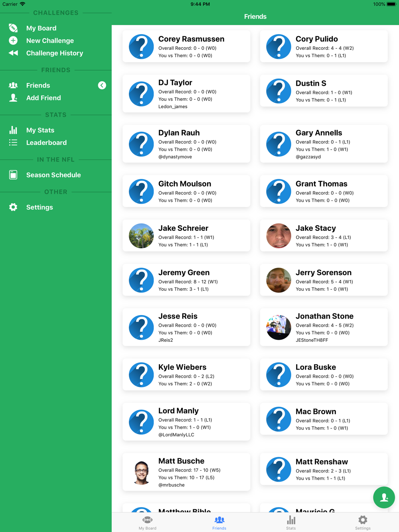Switch to Settings bottom tab
This screenshot has height=532, width=399.
[363, 522]
